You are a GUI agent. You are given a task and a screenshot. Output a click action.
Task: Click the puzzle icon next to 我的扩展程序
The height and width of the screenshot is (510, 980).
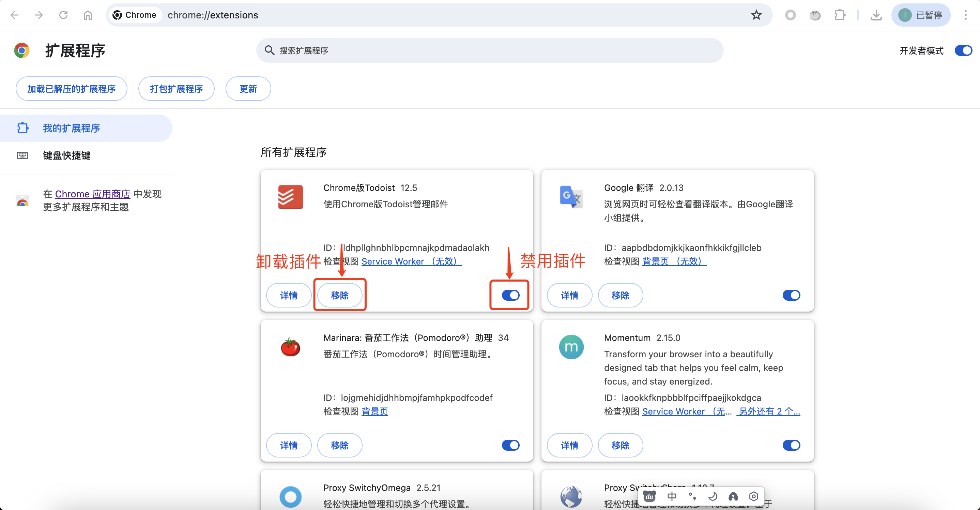coord(23,128)
